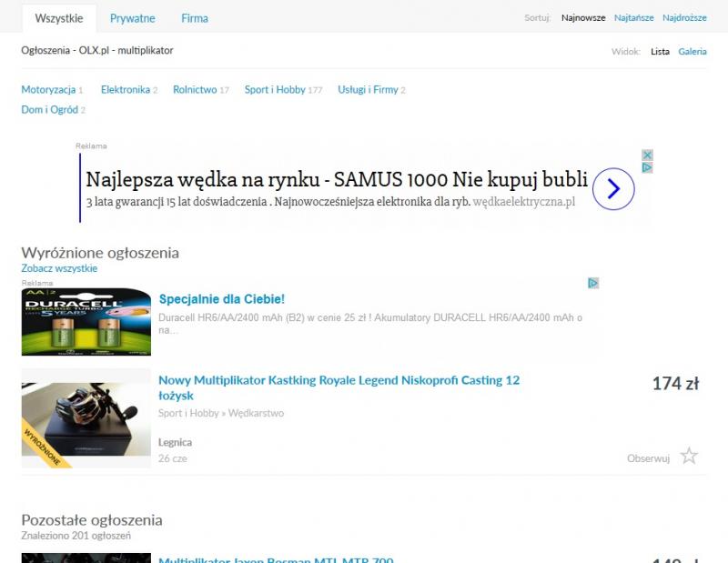Sort listings by Najnowsze
The height and width of the screenshot is (563, 728).
pyautogui.click(x=582, y=18)
